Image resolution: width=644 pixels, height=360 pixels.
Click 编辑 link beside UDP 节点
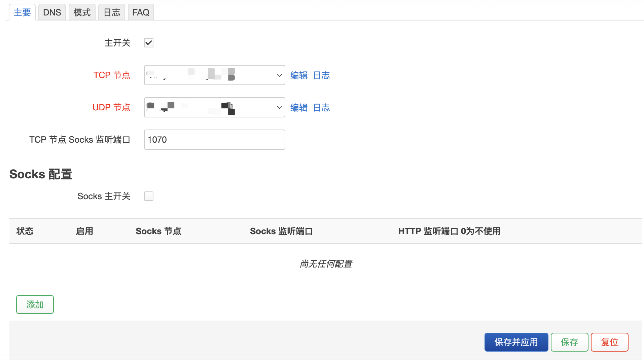[x=299, y=108]
